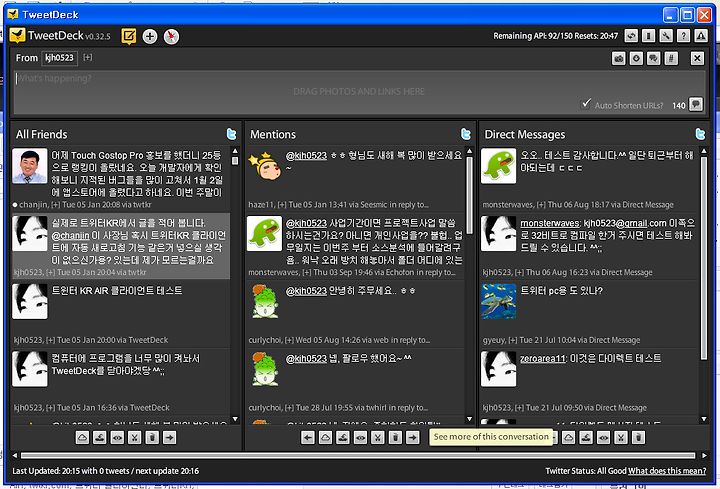This screenshot has width=720, height=489.
Task: Insert a hashtag with the # icon
Action: (x=671, y=58)
